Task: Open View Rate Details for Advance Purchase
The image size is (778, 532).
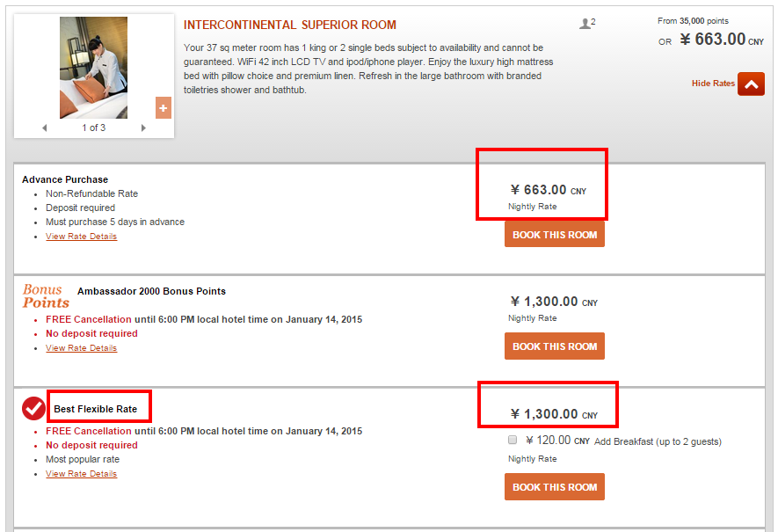Action: click(x=82, y=237)
